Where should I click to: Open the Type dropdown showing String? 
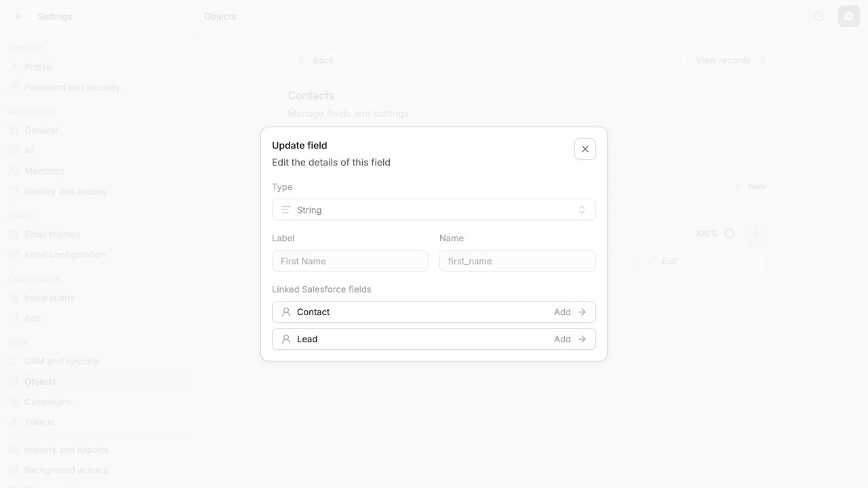click(x=434, y=209)
